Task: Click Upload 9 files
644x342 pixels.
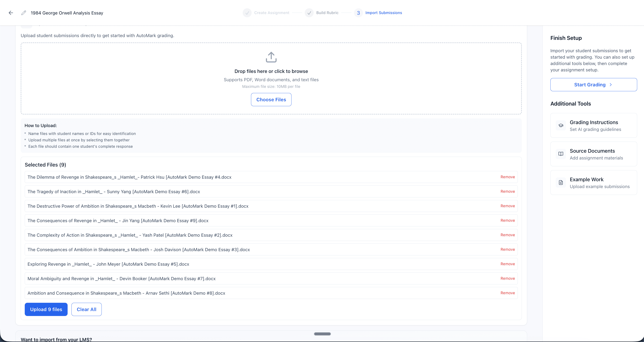Action: pos(46,309)
